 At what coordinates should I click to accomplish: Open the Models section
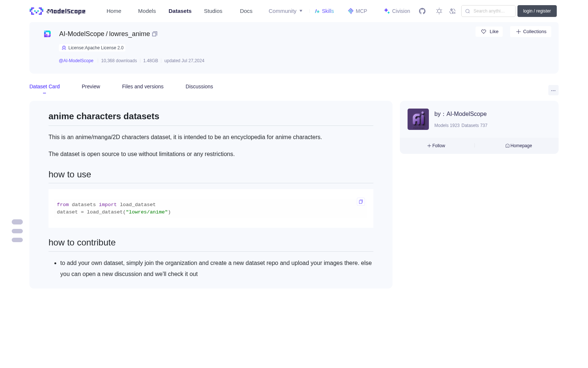147,11
